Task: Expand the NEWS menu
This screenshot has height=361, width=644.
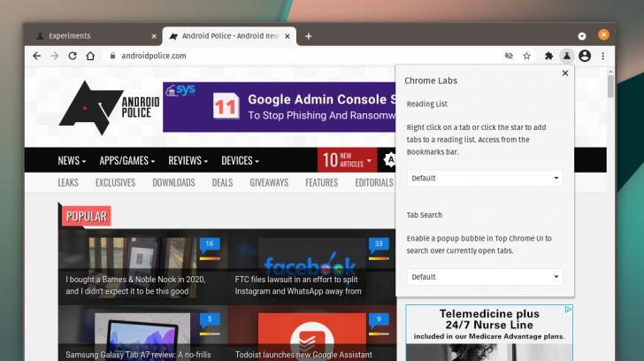Action: 72,160
